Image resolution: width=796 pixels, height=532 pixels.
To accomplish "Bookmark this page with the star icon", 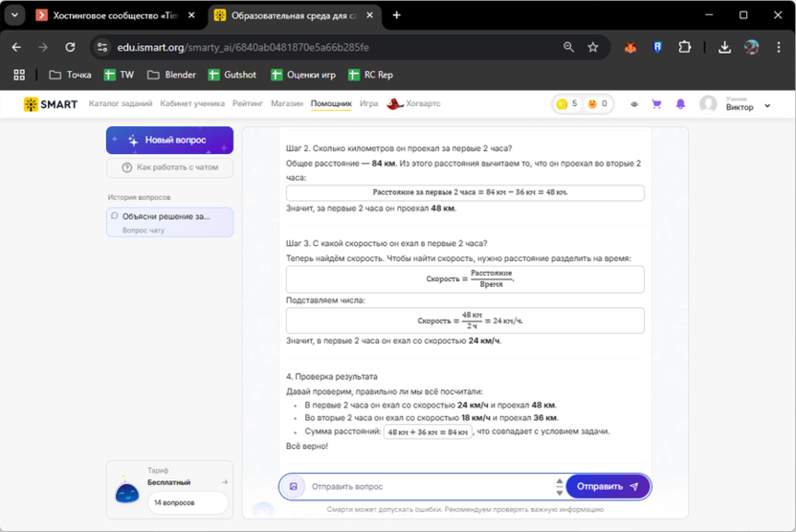I will pyautogui.click(x=593, y=47).
